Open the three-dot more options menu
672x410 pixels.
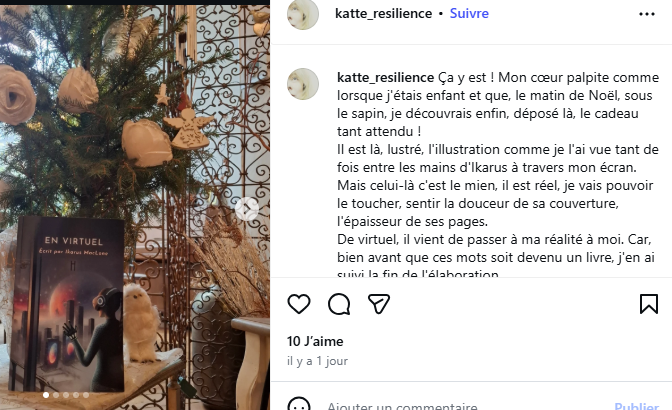(647, 14)
